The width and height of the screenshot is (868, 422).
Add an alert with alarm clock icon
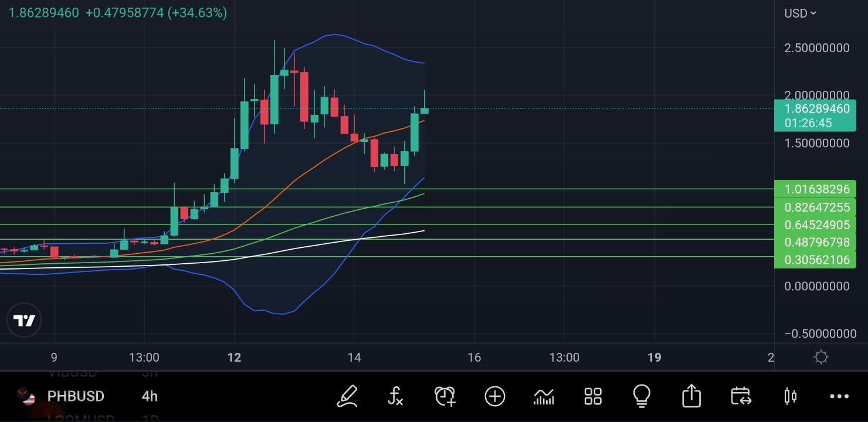(445, 396)
